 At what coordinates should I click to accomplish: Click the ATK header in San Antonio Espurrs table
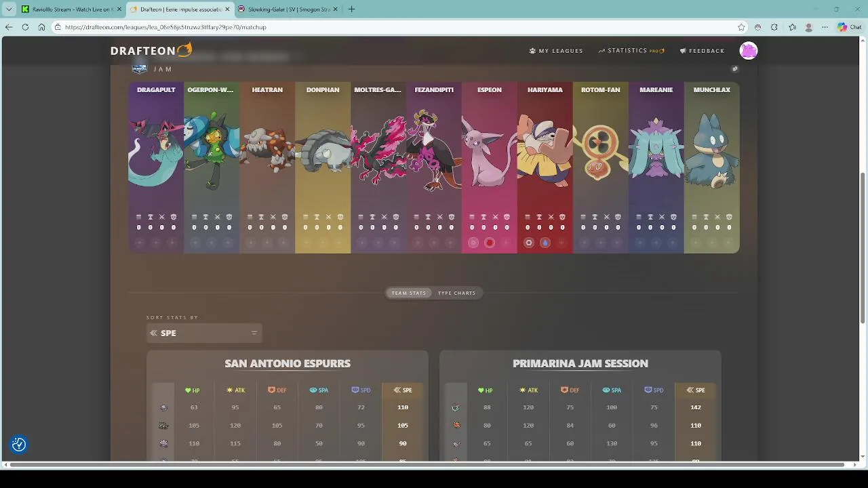coord(235,390)
